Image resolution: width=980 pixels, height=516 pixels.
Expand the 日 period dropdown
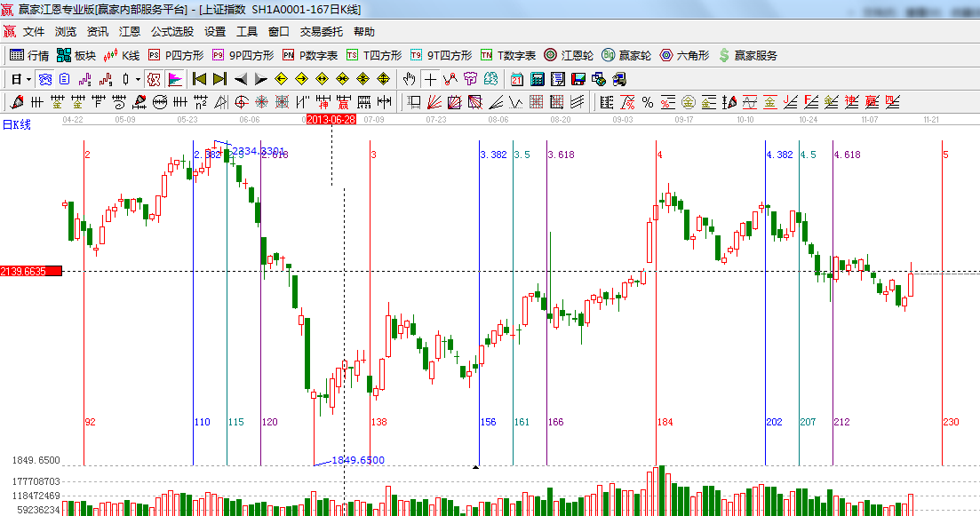[20, 79]
